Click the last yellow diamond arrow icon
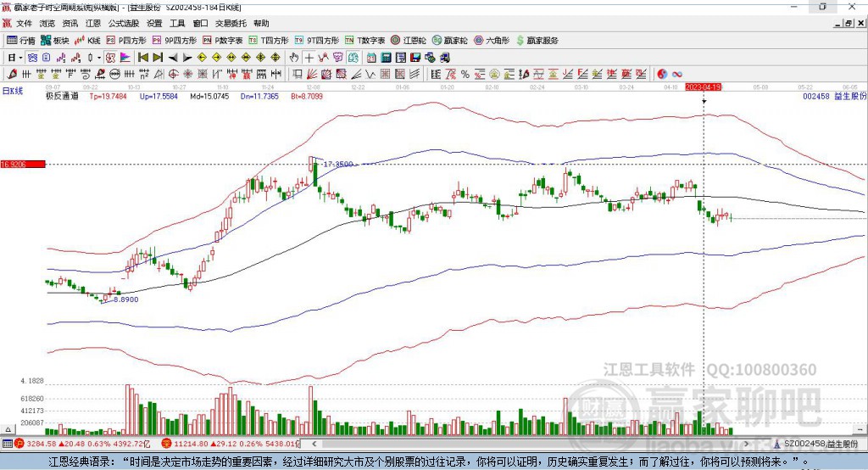868x470 pixels. (275, 58)
